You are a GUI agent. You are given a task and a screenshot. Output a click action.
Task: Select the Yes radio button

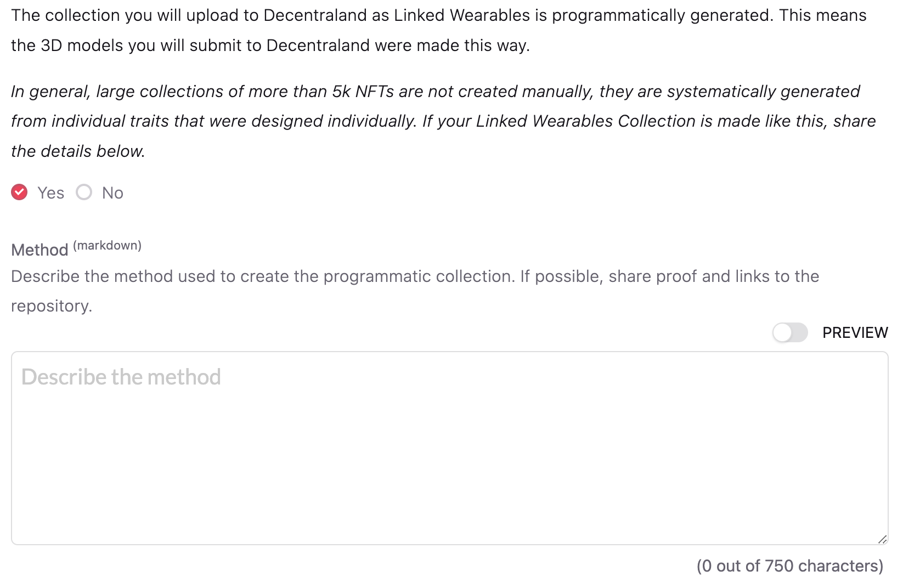coord(20,193)
